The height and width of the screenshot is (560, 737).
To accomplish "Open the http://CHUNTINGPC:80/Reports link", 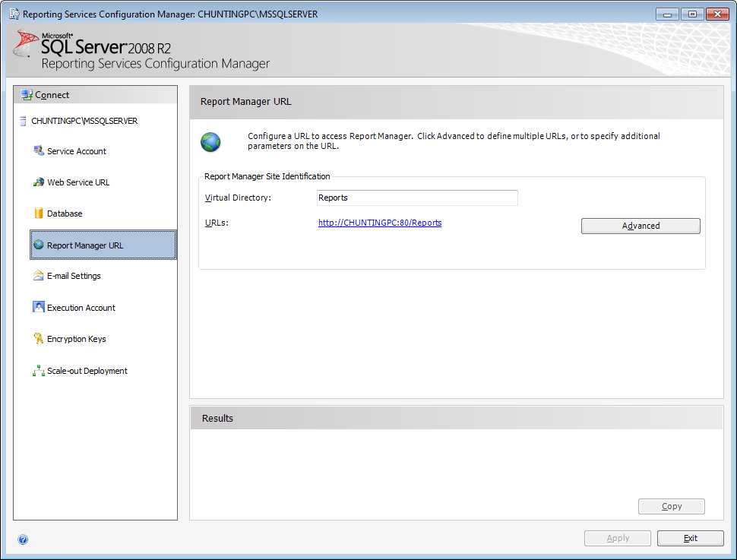I will click(380, 223).
